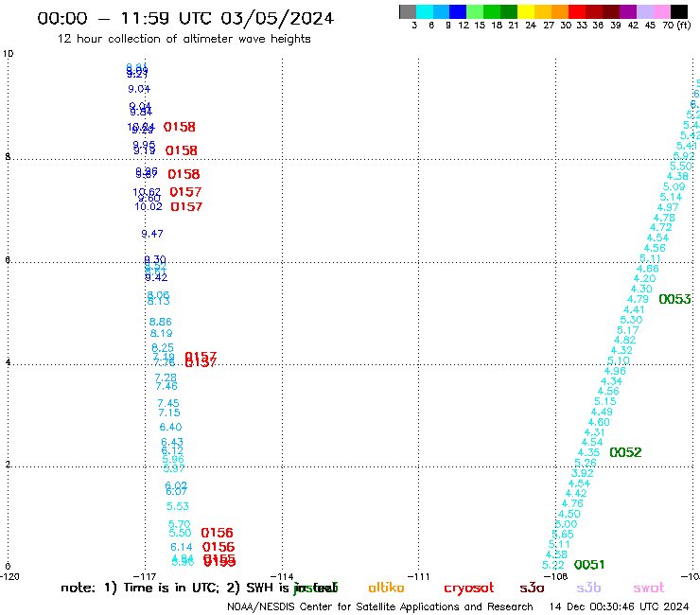
Task: Click the wave height value '8.86'
Action: click(x=160, y=322)
